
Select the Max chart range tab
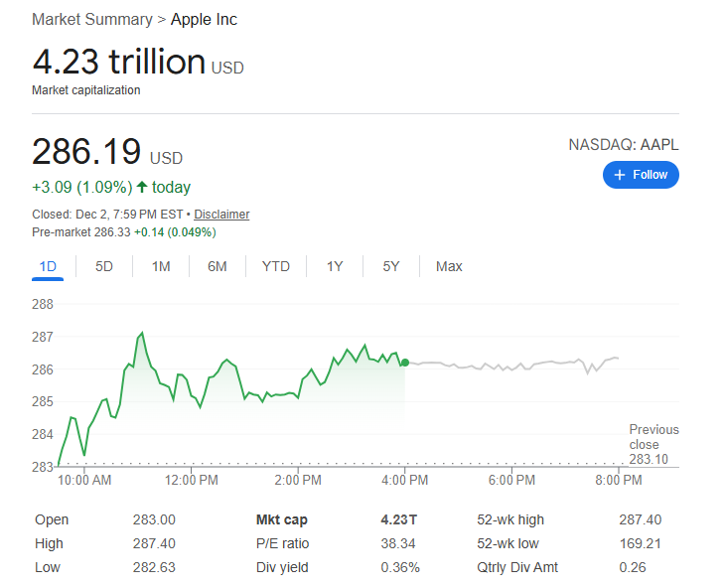point(449,267)
